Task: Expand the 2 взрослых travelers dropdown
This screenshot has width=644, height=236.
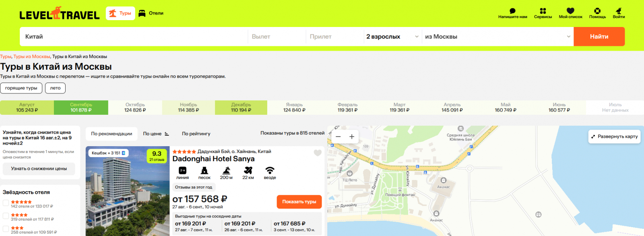Action: tap(392, 37)
